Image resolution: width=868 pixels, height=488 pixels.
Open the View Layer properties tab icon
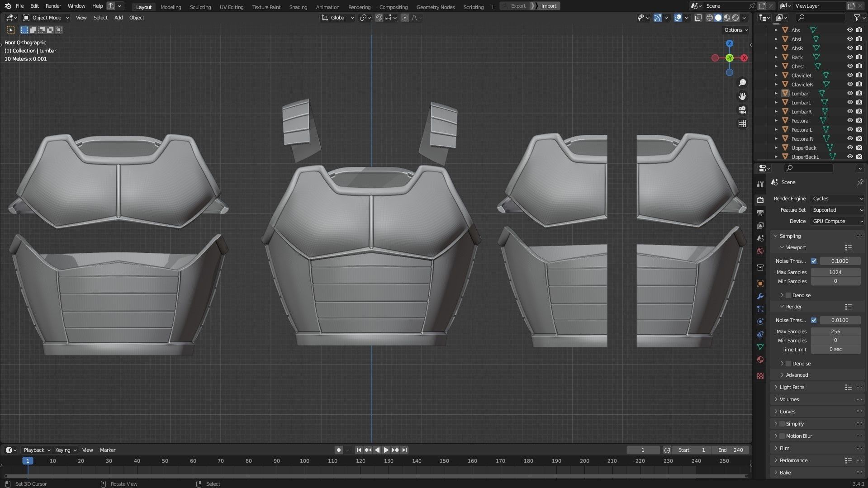point(760,225)
